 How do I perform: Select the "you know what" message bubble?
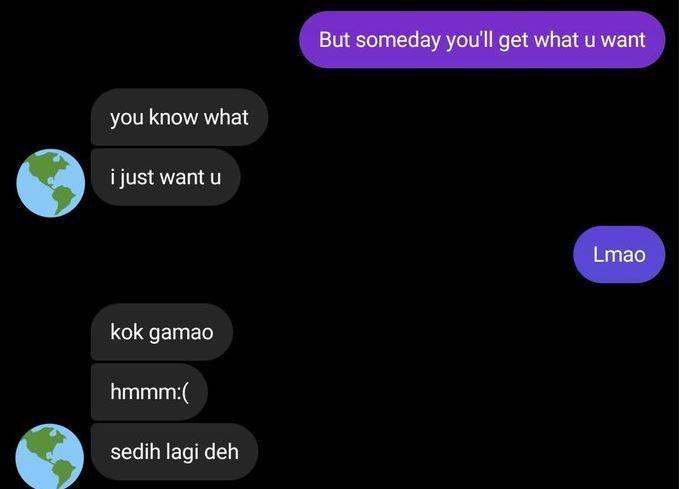179,117
